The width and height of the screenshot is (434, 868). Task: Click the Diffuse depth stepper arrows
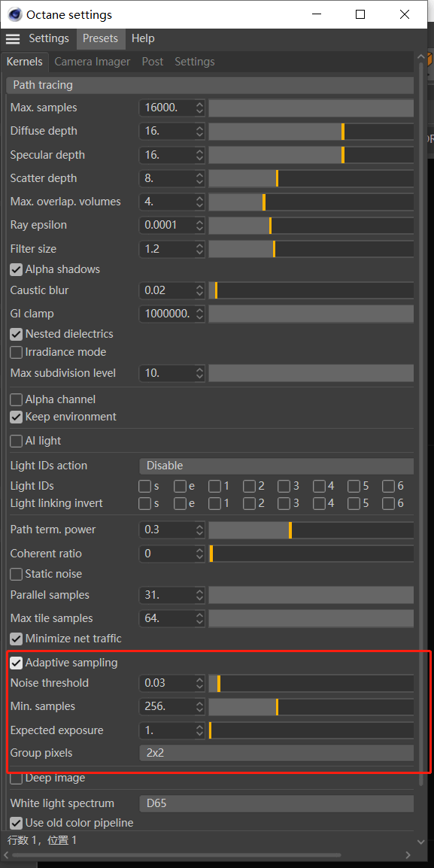click(200, 131)
